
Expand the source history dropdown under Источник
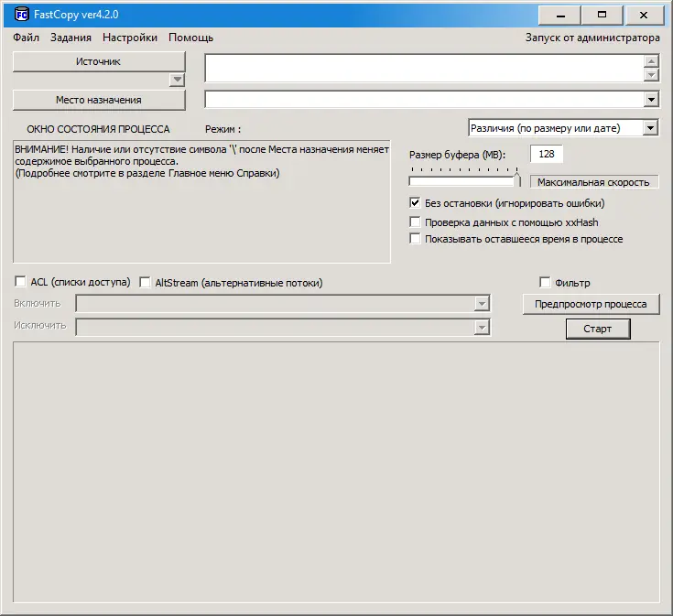[x=177, y=80]
